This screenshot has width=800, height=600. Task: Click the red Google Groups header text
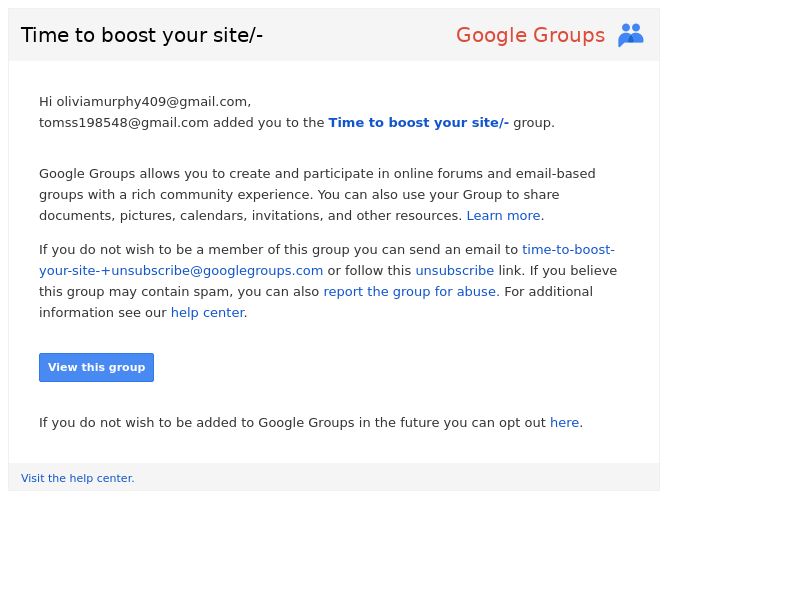pyautogui.click(x=530, y=35)
